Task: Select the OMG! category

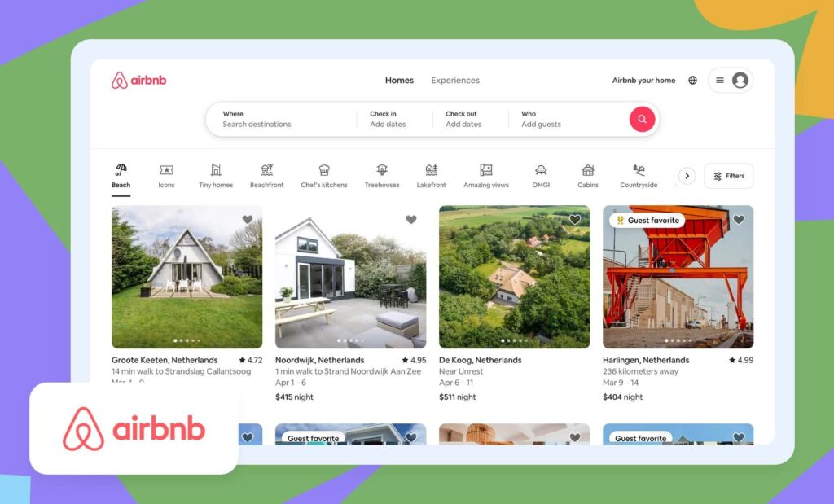Action: point(541,176)
